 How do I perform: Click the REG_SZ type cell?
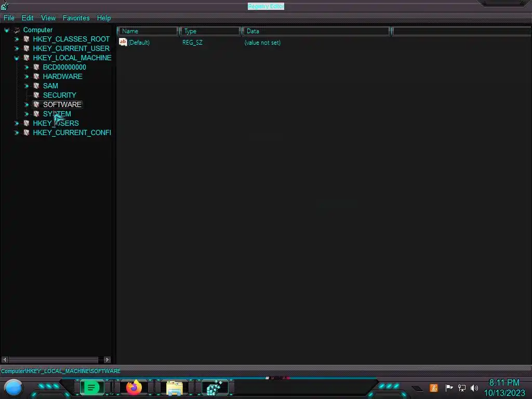[192, 43]
